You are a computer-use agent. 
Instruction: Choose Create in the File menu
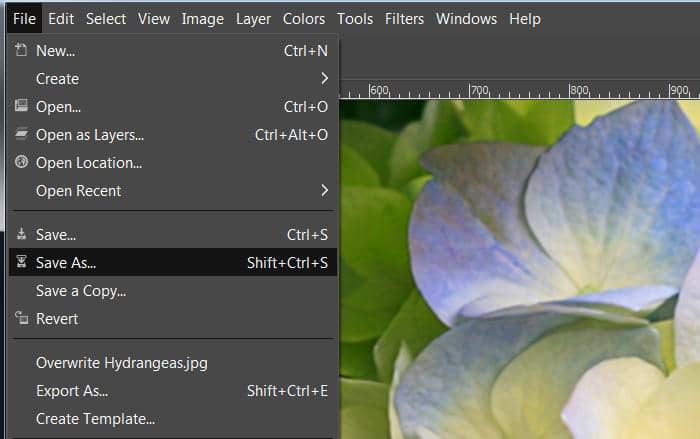[173, 79]
